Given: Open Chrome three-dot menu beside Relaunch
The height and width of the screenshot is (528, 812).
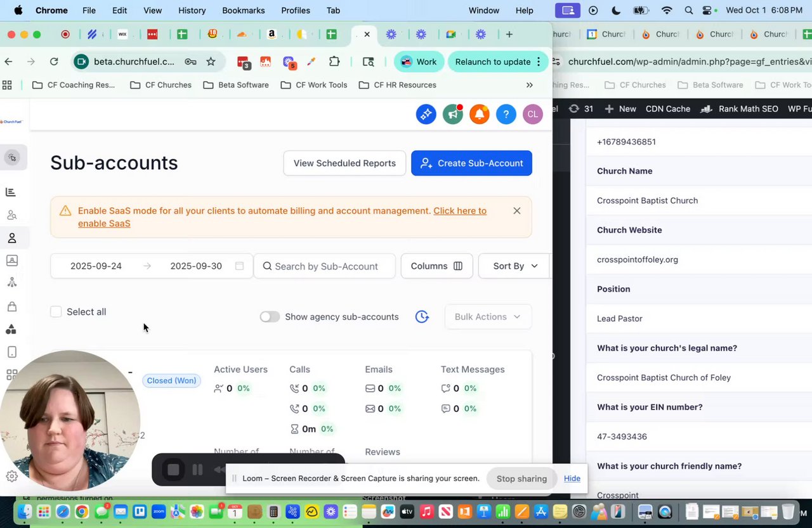Looking at the screenshot, I should click(x=539, y=61).
